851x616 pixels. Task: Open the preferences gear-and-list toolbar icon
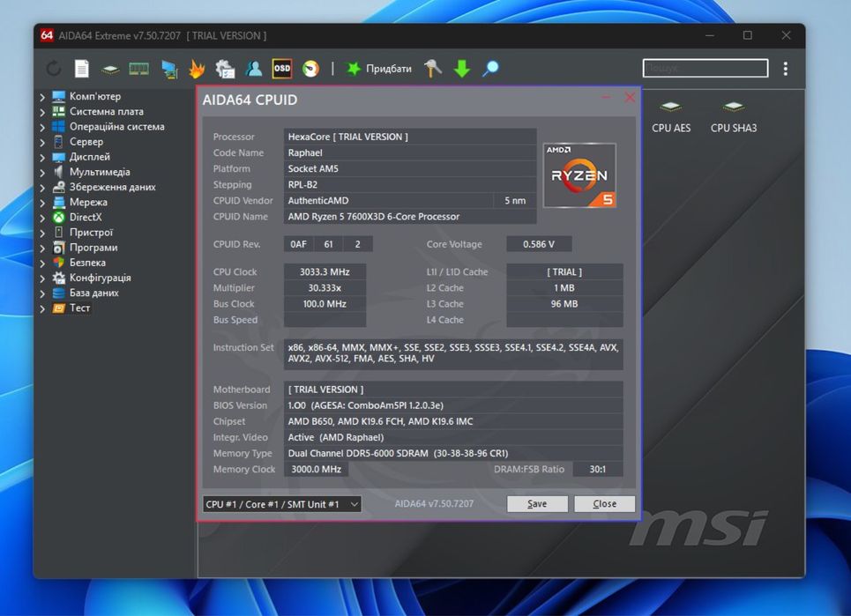pyautogui.click(x=225, y=69)
